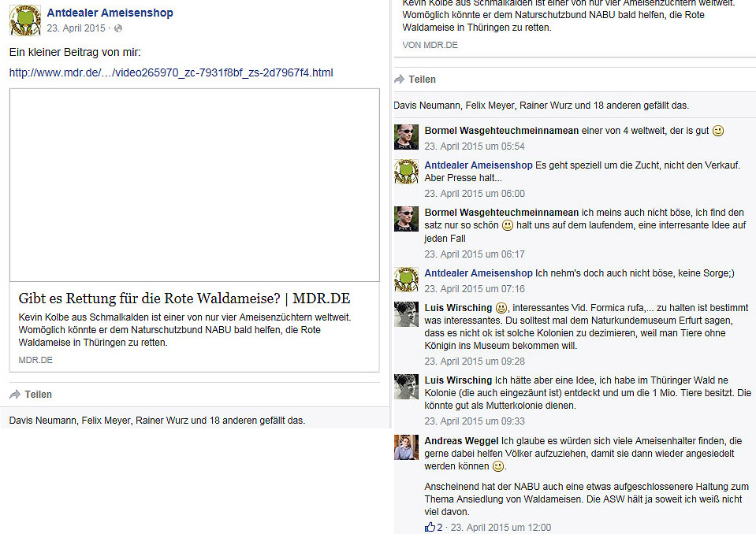Click the globe privacy icon beside post date

pos(118,28)
